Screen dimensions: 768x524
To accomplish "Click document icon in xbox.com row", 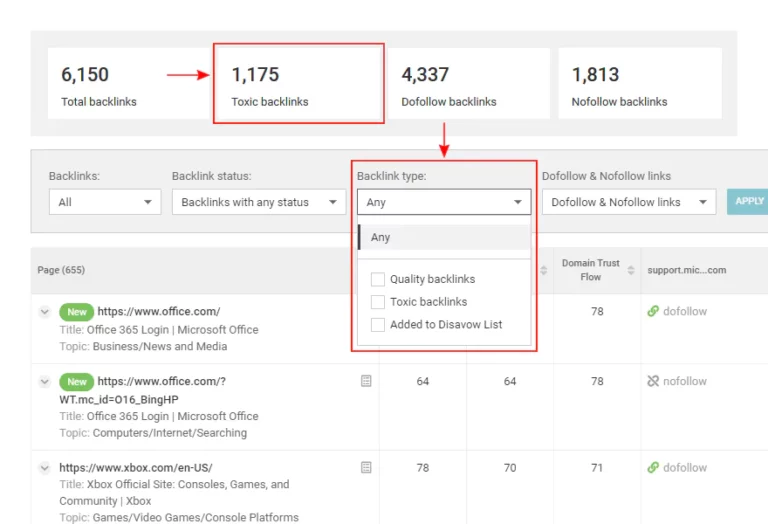I will (366, 467).
